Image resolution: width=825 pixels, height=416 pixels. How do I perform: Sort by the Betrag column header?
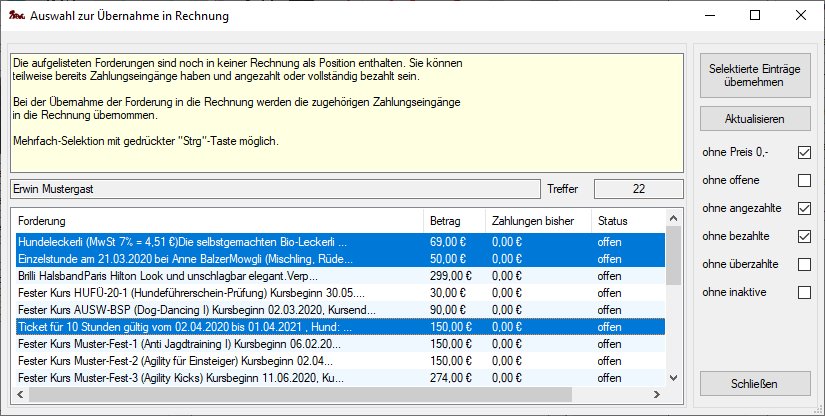pos(452,220)
